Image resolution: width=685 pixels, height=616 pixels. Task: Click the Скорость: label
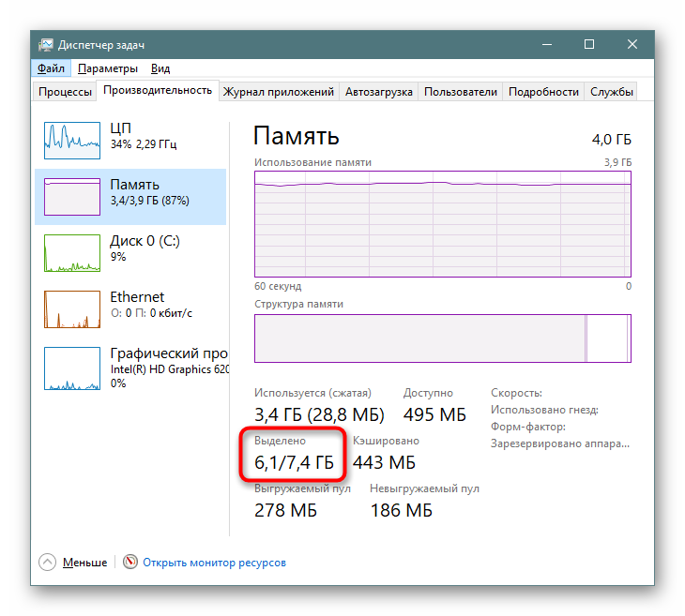pyautogui.click(x=516, y=393)
